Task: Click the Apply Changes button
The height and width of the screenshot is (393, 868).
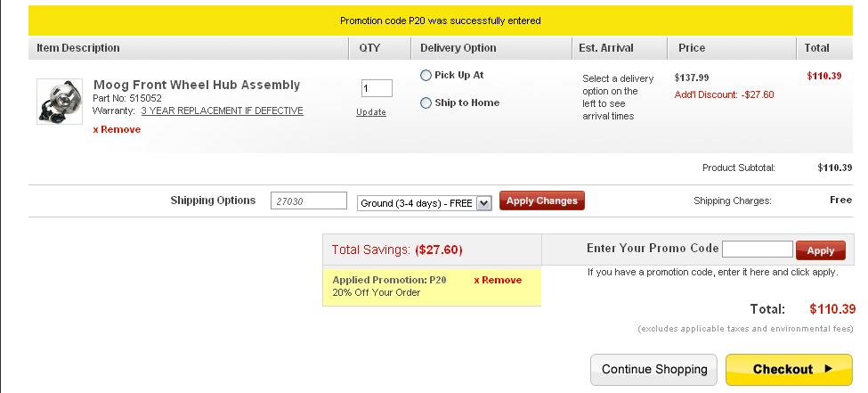Action: point(542,201)
